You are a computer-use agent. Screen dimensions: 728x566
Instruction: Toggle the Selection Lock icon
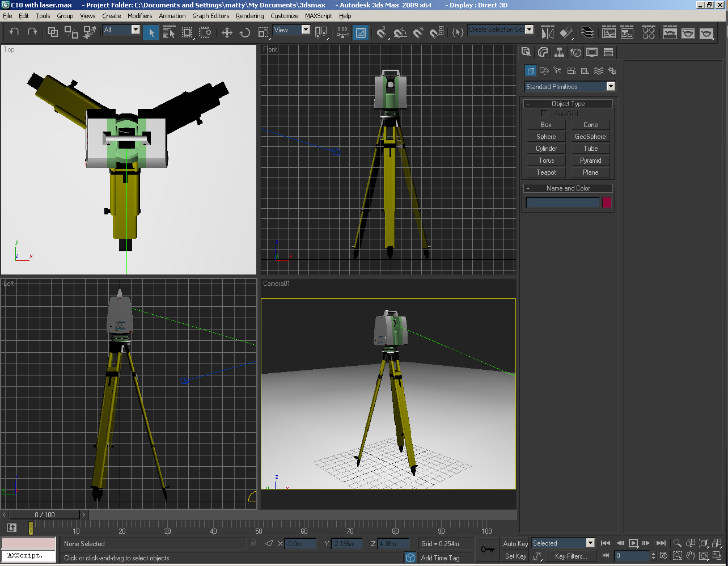(x=254, y=543)
